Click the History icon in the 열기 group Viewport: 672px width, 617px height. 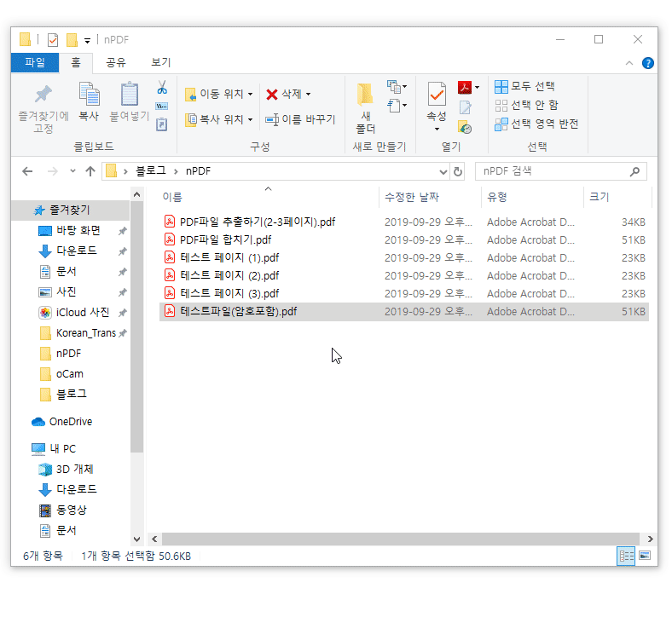point(465,127)
